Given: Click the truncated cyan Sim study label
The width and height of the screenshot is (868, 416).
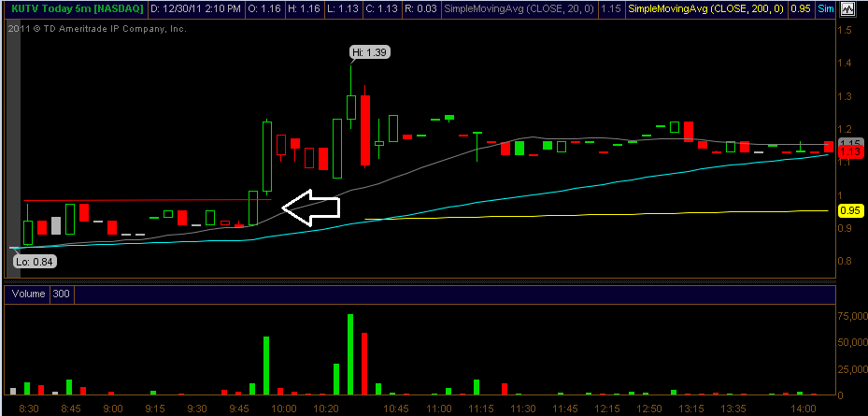Looking at the screenshot, I should click(825, 8).
